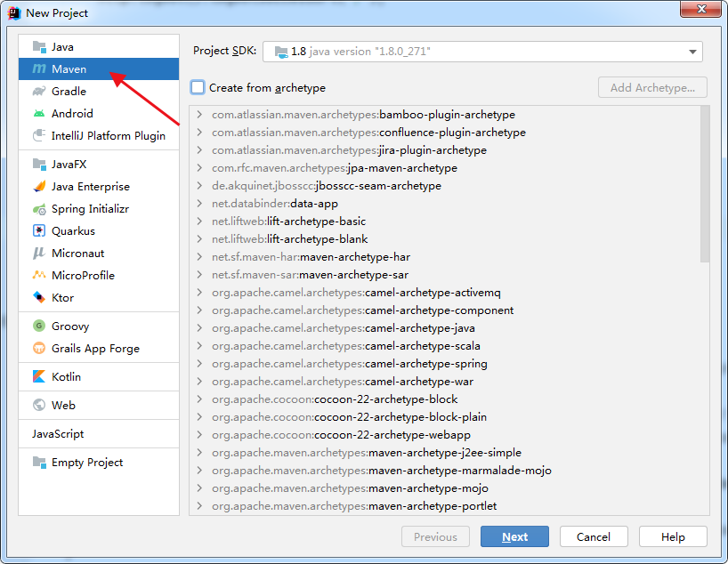
Task: Click the JavaFX folder icon
Action: (39, 164)
